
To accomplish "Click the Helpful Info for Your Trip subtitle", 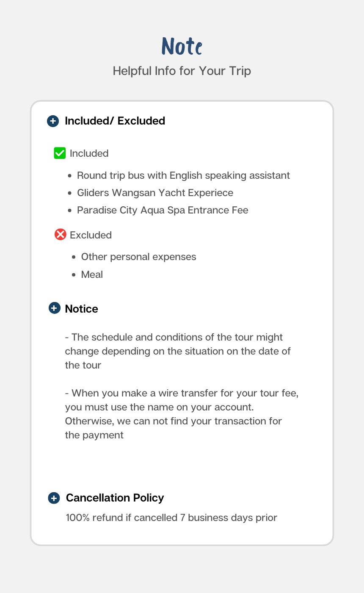I will (x=182, y=71).
